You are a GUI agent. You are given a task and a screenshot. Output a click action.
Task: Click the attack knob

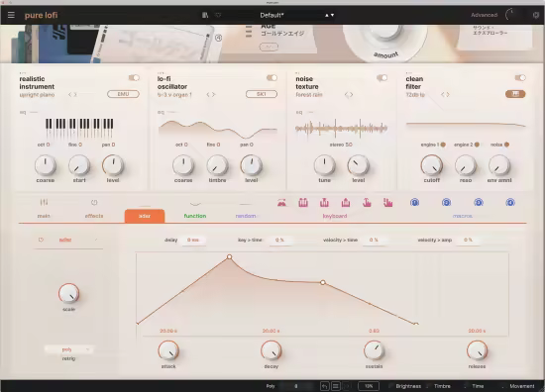pos(168,350)
